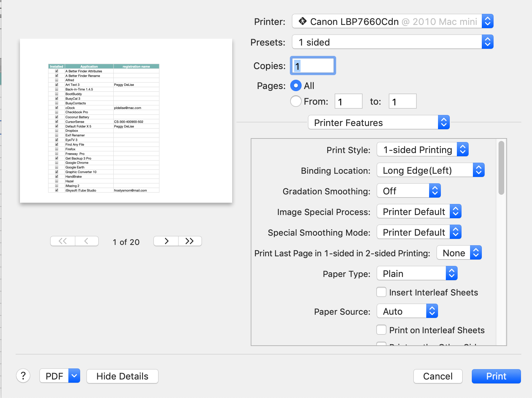Open the Printer Features pane dropdown
This screenshot has width=532, height=398.
pos(379,122)
